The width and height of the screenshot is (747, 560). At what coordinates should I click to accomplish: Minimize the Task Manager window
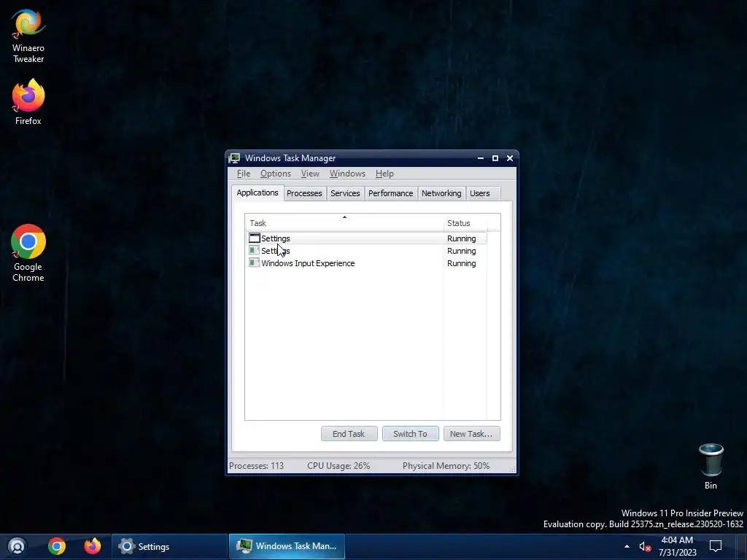click(x=480, y=158)
